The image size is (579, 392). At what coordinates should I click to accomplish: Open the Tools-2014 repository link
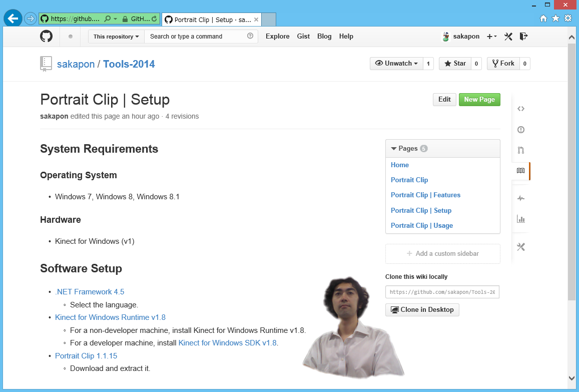coord(129,64)
